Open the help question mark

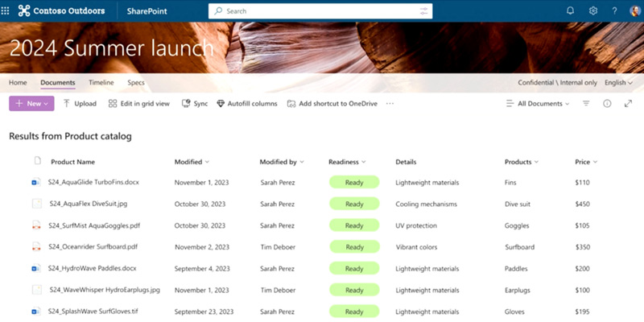tap(614, 11)
